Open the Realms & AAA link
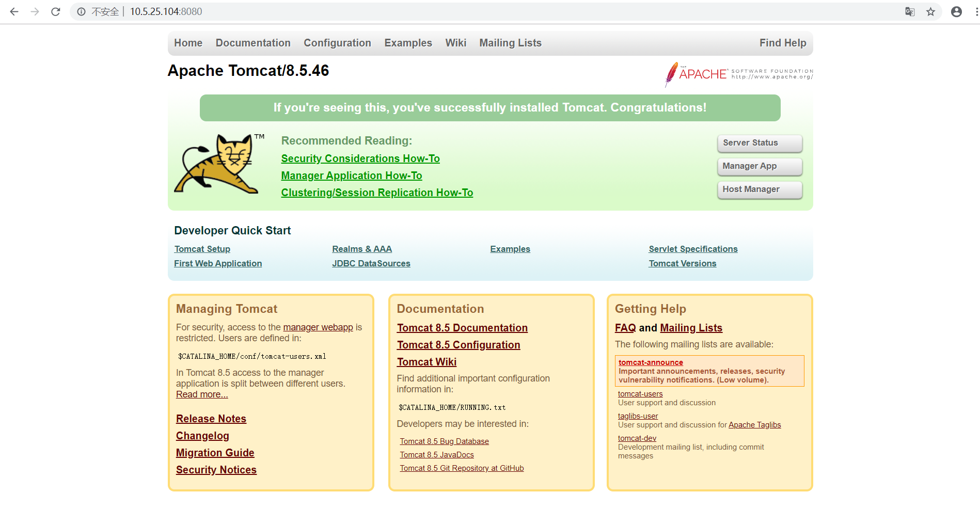The width and height of the screenshot is (980, 509). (362, 249)
